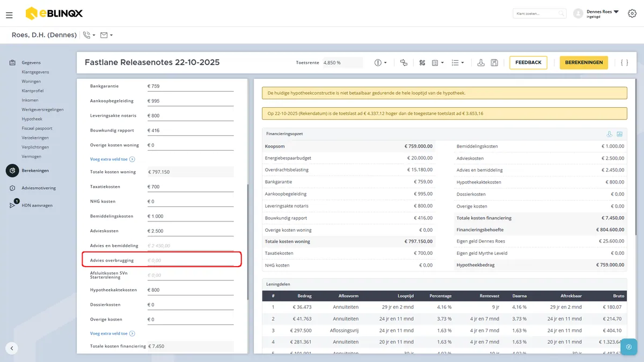Click the download icon in toolbar
This screenshot has height=362, width=644.
pyautogui.click(x=481, y=63)
